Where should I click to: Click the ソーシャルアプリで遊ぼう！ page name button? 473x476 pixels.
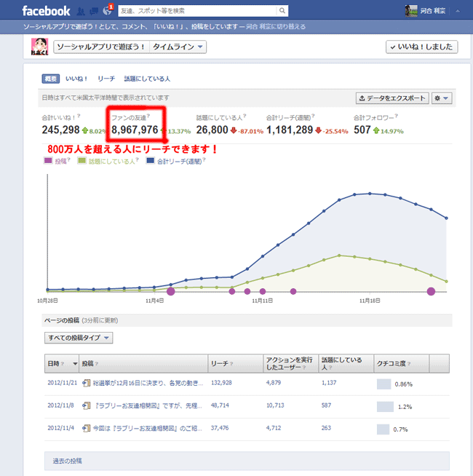(x=101, y=47)
